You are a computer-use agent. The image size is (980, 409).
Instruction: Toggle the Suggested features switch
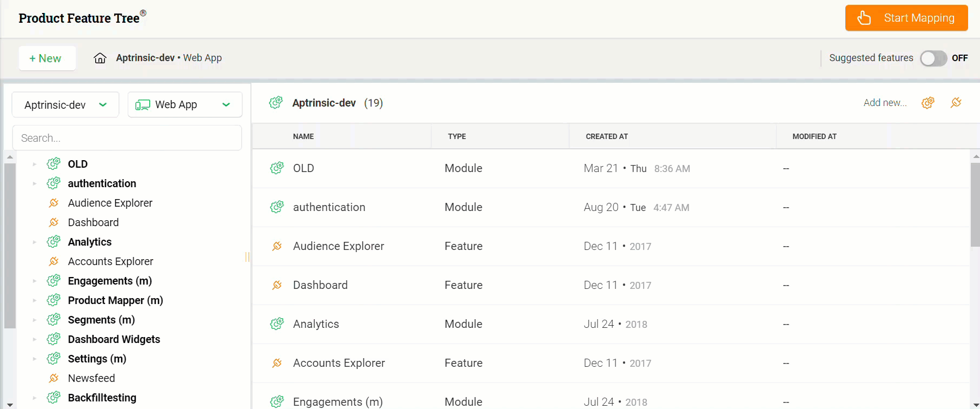pyautogui.click(x=933, y=58)
